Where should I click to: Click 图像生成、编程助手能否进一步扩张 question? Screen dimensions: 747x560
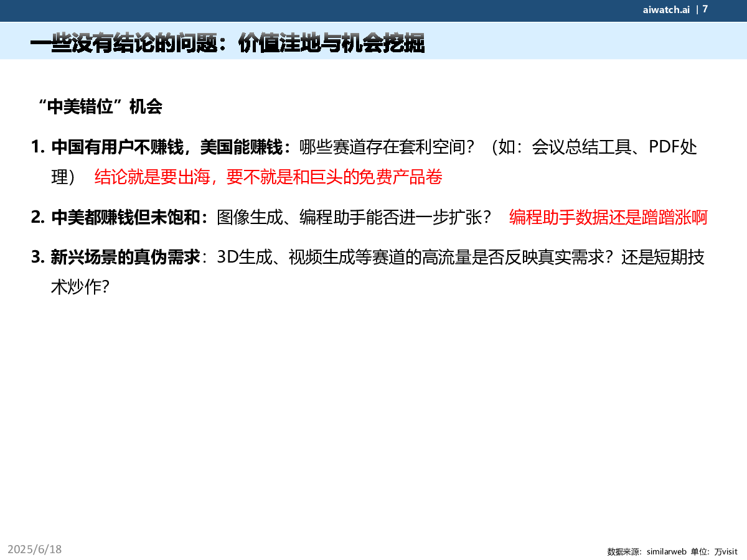click(x=354, y=217)
